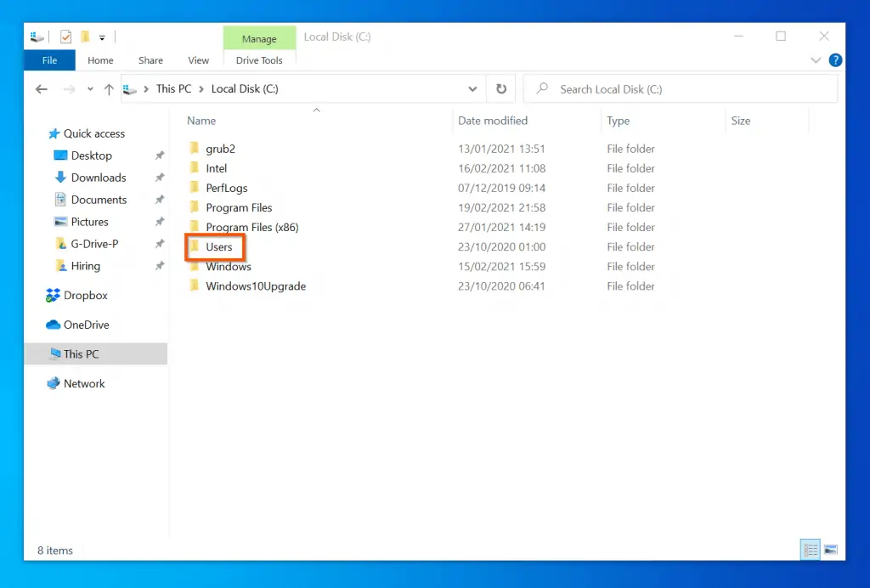Click the date 23/10/2020 01:00
Viewport: 870px width, 588px height.
[x=501, y=247]
